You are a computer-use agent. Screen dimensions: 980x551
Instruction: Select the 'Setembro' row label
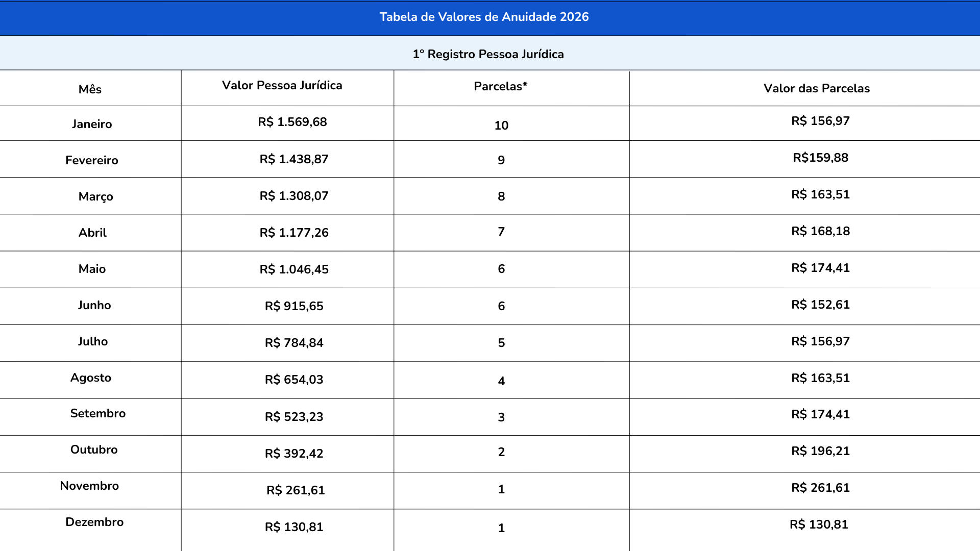[97, 413]
